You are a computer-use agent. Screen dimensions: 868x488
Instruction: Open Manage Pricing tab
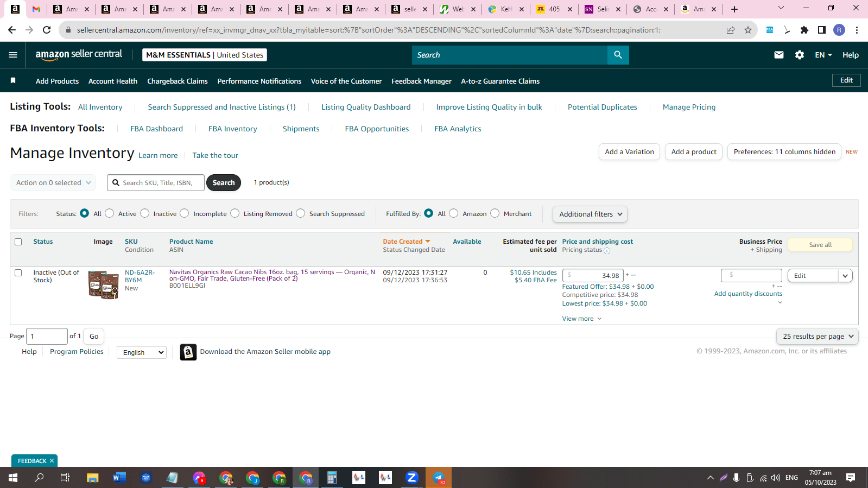click(689, 107)
